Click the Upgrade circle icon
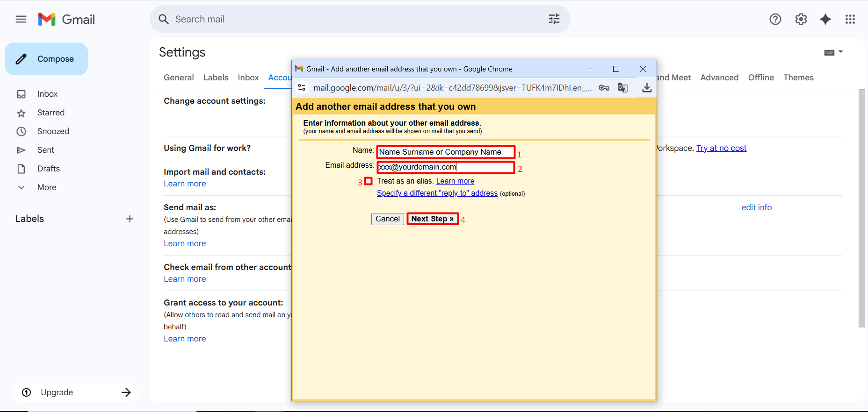Image resolution: width=868 pixels, height=412 pixels. [27, 392]
